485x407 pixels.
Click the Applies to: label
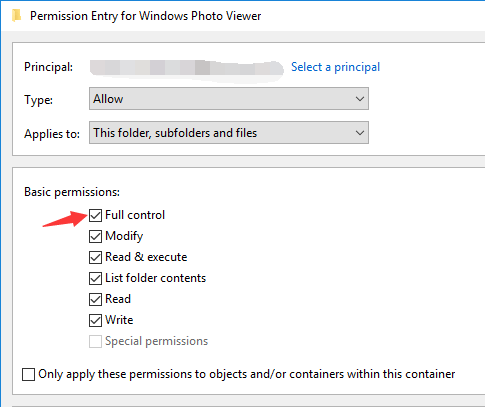[52, 134]
